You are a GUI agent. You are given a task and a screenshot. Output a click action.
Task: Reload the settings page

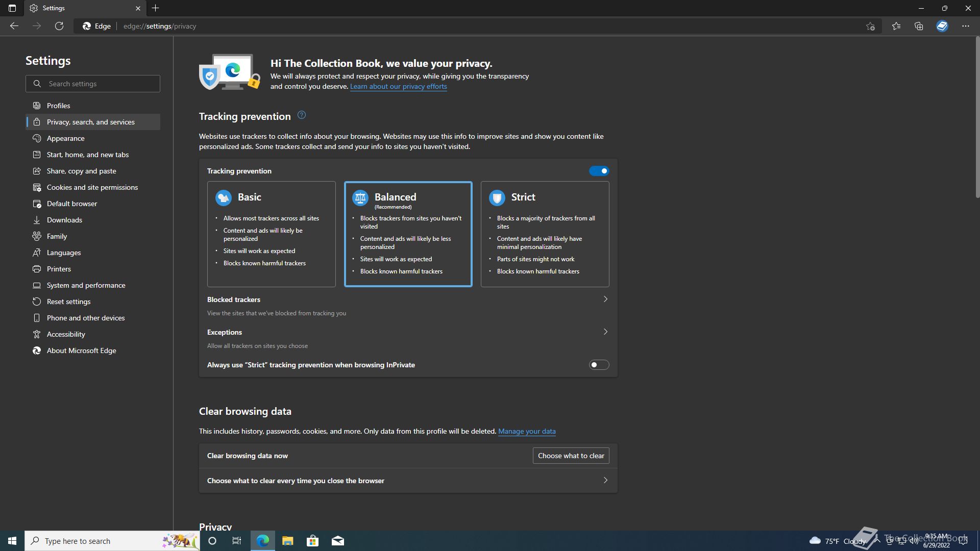coord(59,26)
